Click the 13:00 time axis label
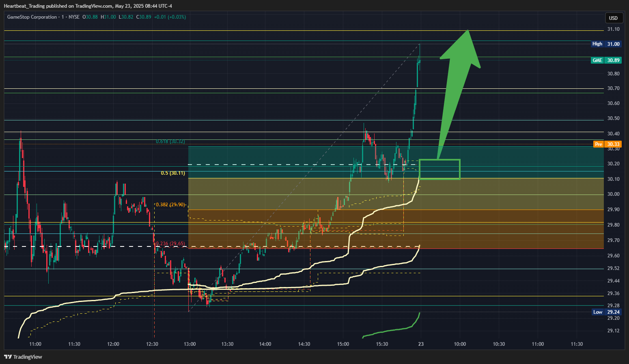This screenshot has width=629, height=364. [190, 344]
